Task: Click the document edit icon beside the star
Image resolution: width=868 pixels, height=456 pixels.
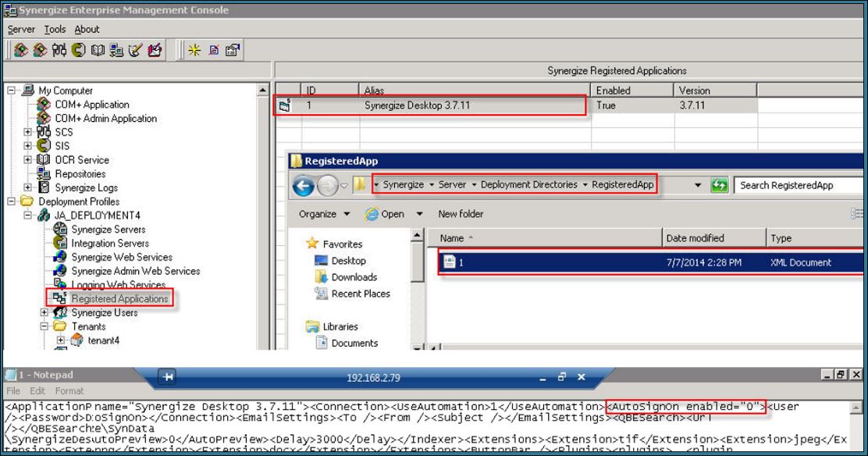Action: point(214,51)
